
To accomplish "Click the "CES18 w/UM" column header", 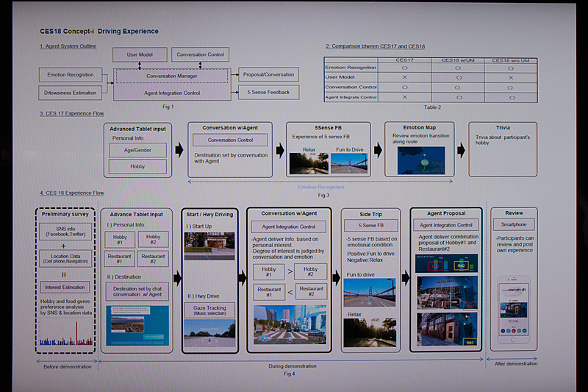I will coord(458,60).
